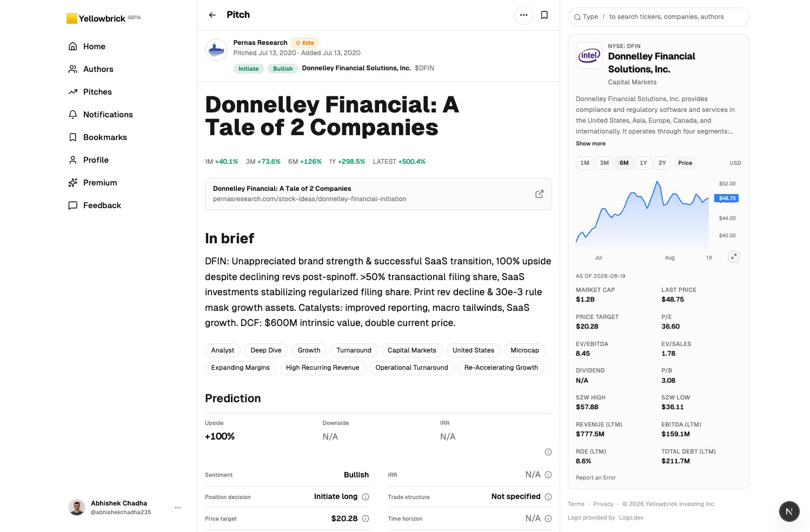Click the Notifications bell icon
This screenshot has height=532, width=810.
pyautogui.click(x=73, y=115)
